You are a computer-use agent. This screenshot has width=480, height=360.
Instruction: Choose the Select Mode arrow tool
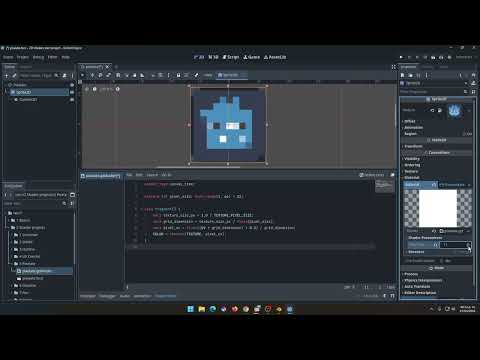click(x=83, y=75)
